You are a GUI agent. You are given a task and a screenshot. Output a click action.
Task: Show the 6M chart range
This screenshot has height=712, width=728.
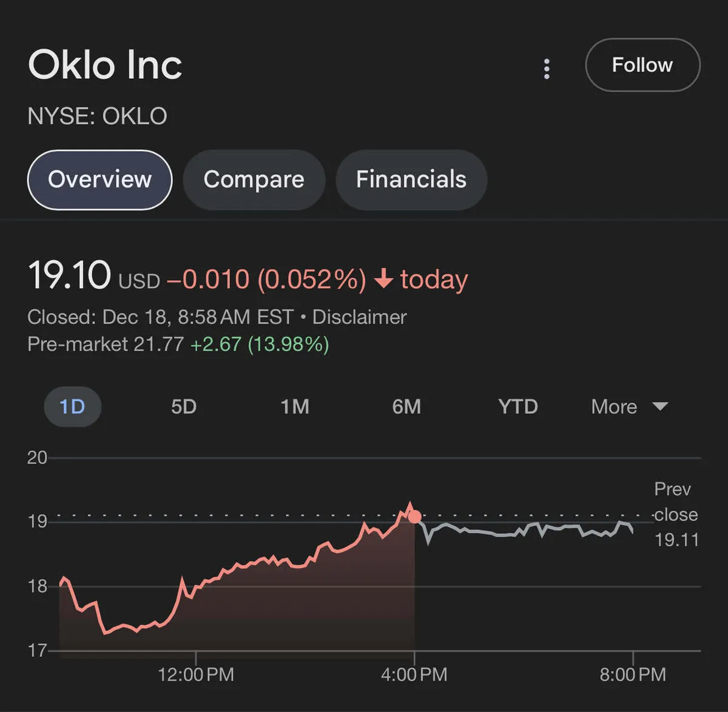coord(406,406)
